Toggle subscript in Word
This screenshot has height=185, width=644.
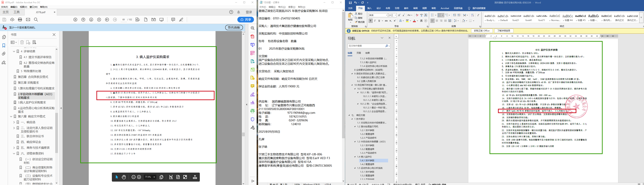390,21
